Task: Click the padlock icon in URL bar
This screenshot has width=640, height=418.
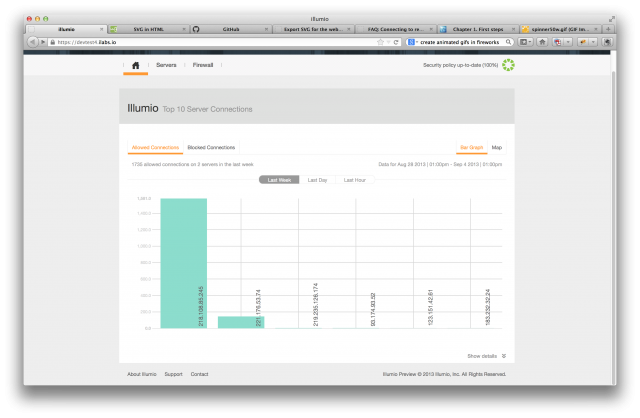Action: pyautogui.click(x=52, y=42)
